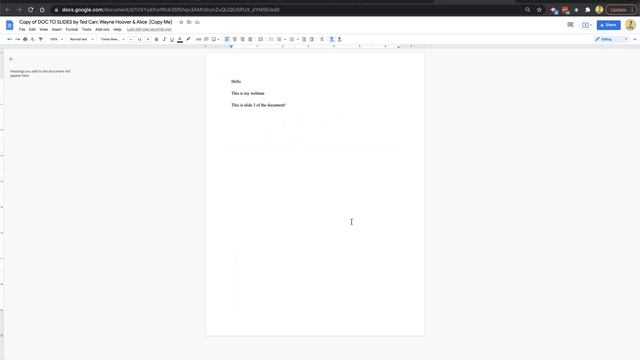Set Right align for paragraph
The width and height of the screenshot is (640, 360).
point(242,39)
